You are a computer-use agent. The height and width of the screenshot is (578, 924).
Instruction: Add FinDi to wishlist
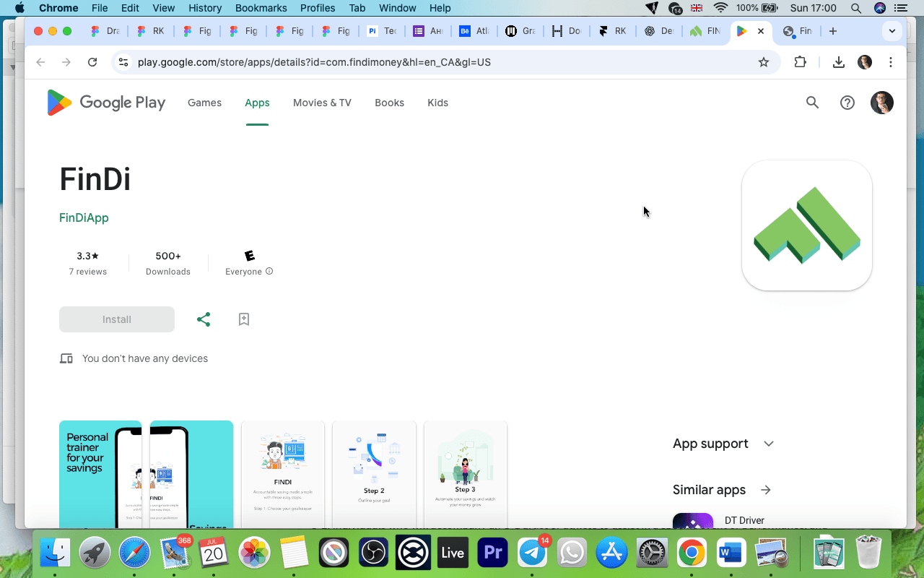click(x=244, y=319)
